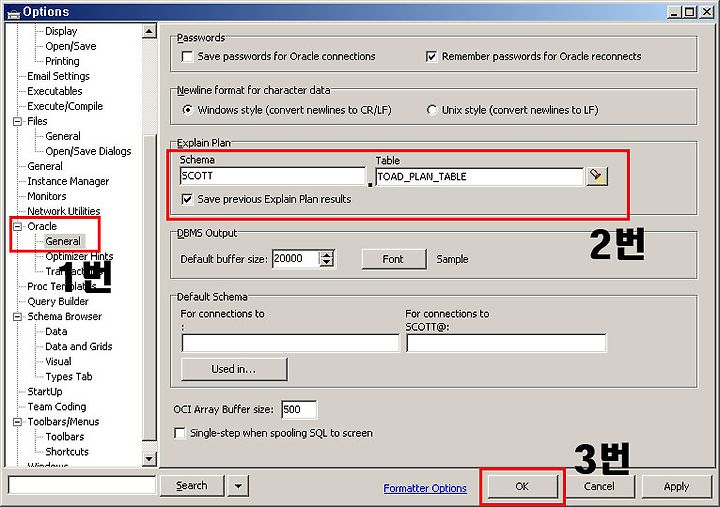Image resolution: width=720 pixels, height=507 pixels.
Task: Select Executables in the tree
Action: pos(55,91)
